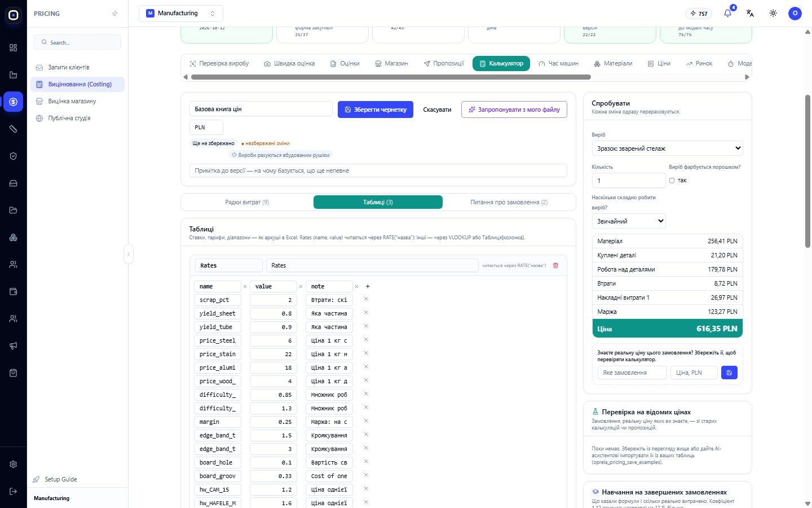The image size is (812, 508).
Task: Open the settings gear in sidebar
Action: [x=14, y=464]
